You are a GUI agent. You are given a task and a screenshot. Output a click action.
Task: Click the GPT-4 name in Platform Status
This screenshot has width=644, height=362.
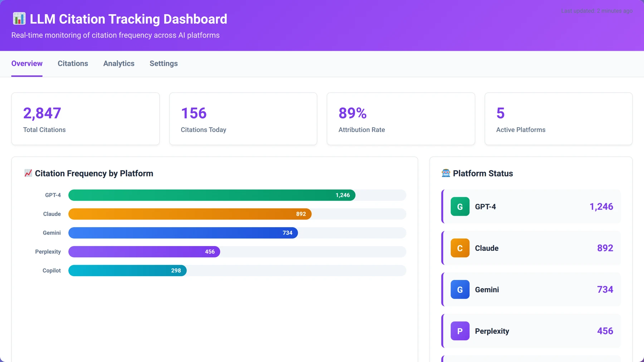(486, 207)
